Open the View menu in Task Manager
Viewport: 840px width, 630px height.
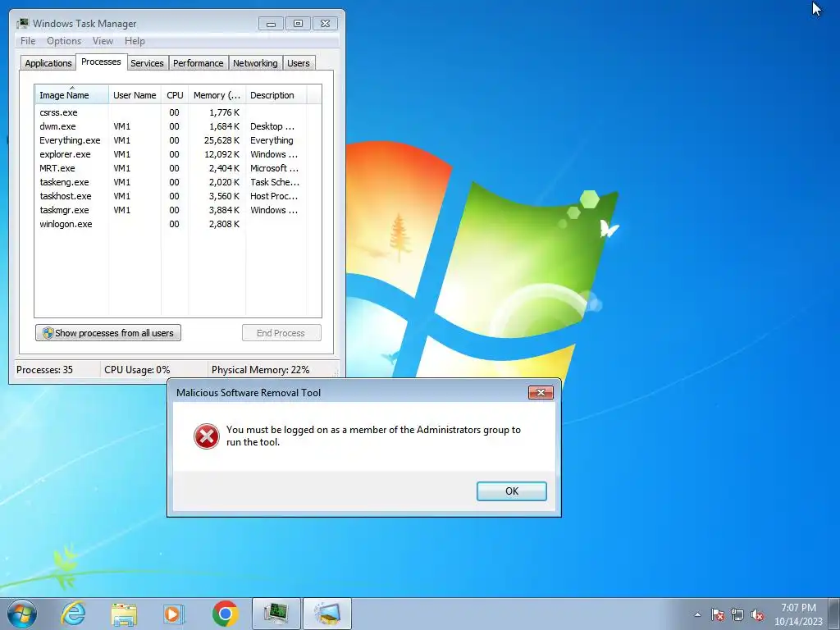(103, 41)
